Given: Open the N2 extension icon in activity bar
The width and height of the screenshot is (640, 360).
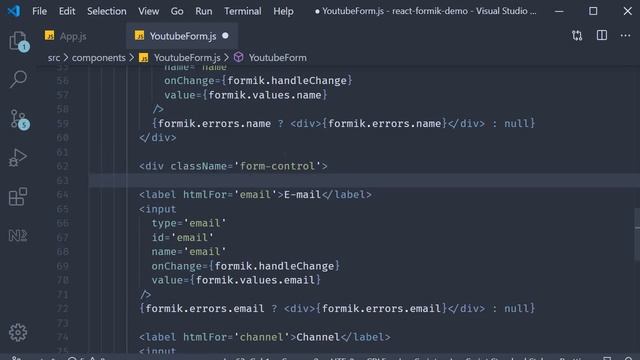Looking at the screenshot, I should click(x=18, y=236).
